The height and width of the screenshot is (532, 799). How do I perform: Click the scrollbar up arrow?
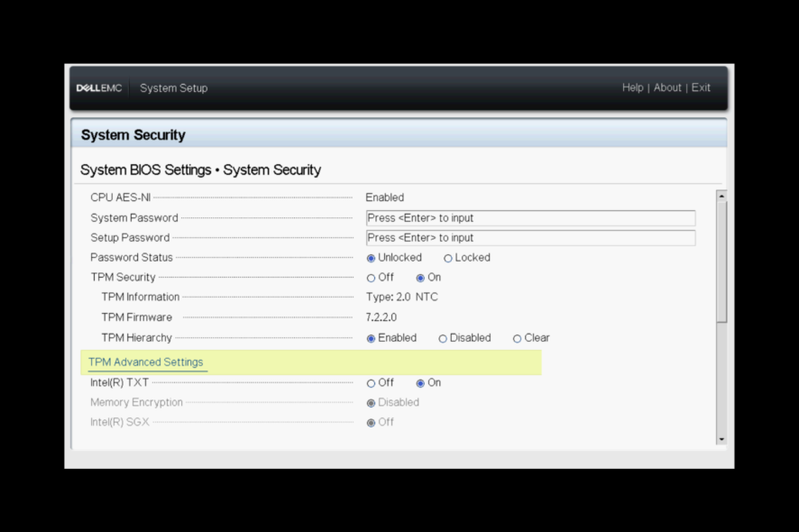(721, 196)
